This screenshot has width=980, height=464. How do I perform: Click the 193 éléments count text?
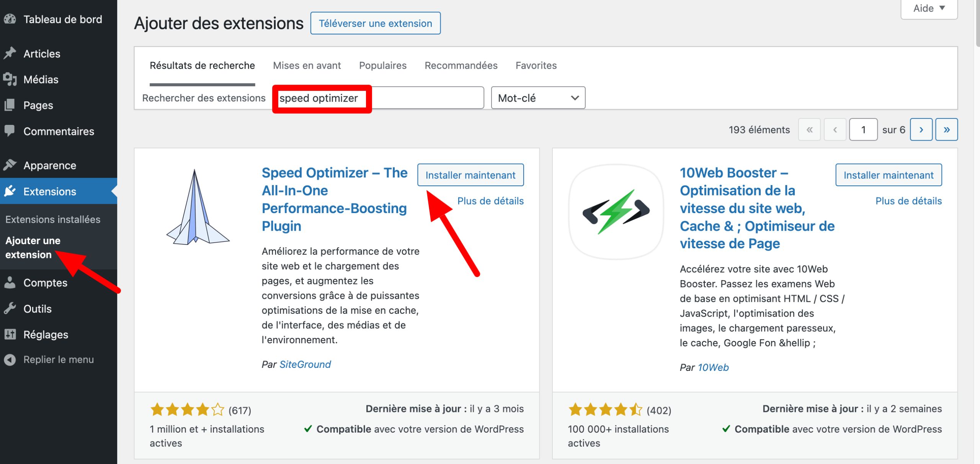(759, 130)
